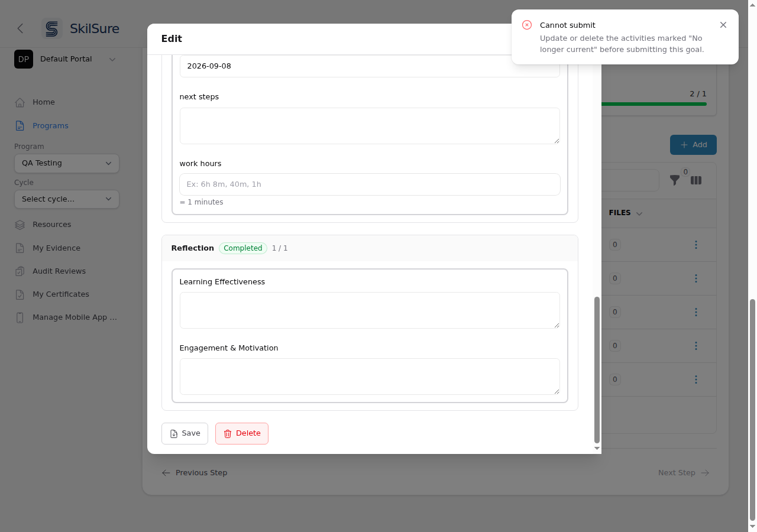Click the Reflection section header
The height and width of the screenshot is (532, 757).
tap(370, 248)
